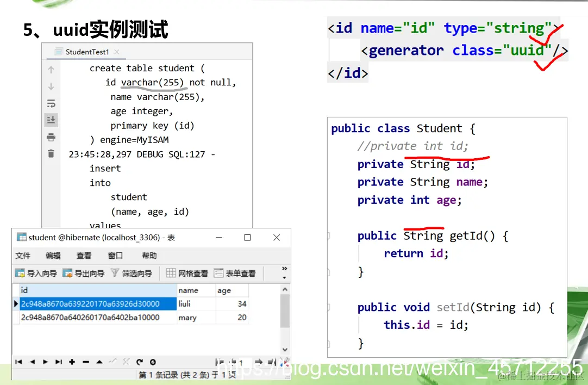588x385 pixels.
Task: Click the id column header
Action: coord(98,290)
